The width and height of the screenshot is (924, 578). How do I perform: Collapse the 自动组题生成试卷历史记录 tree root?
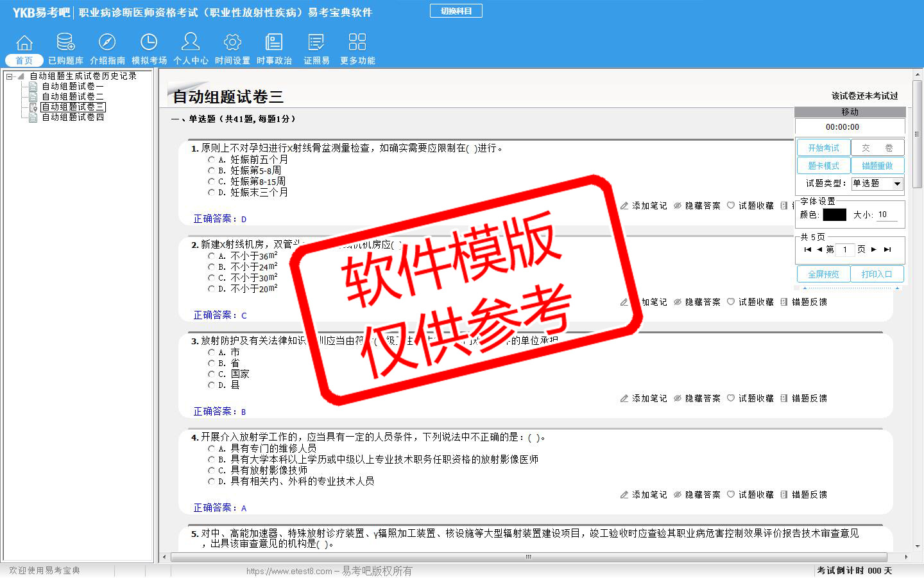pyautogui.click(x=10, y=76)
